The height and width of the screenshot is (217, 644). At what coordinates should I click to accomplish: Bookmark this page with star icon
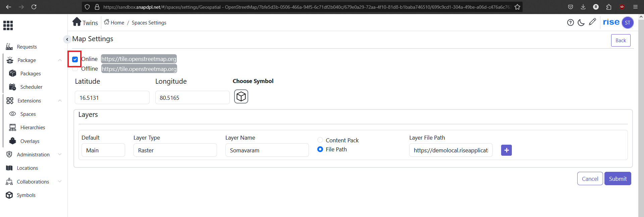(x=518, y=7)
